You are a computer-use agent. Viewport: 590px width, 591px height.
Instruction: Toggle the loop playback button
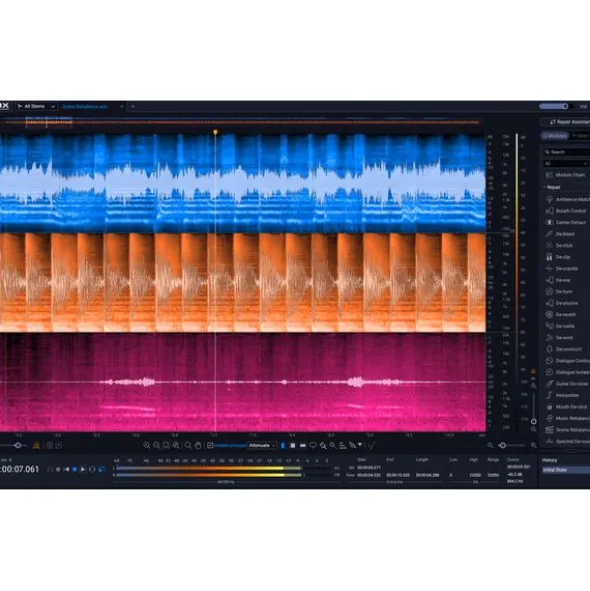pos(92,469)
